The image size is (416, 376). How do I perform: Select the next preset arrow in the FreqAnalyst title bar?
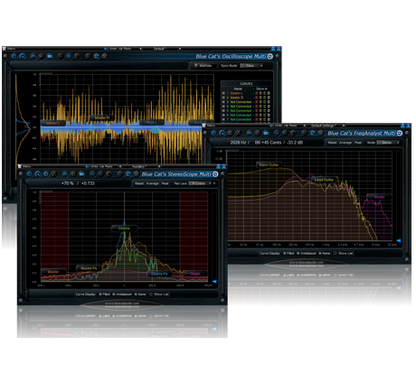(344, 126)
